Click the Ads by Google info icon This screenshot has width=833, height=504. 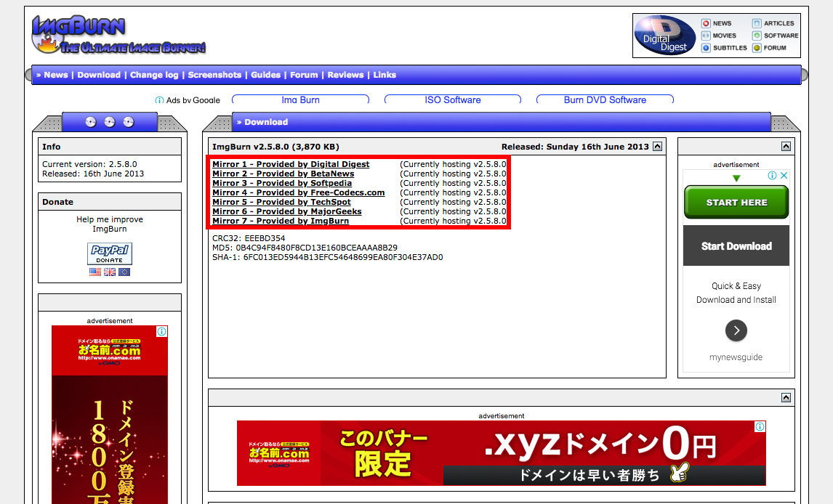(x=159, y=99)
